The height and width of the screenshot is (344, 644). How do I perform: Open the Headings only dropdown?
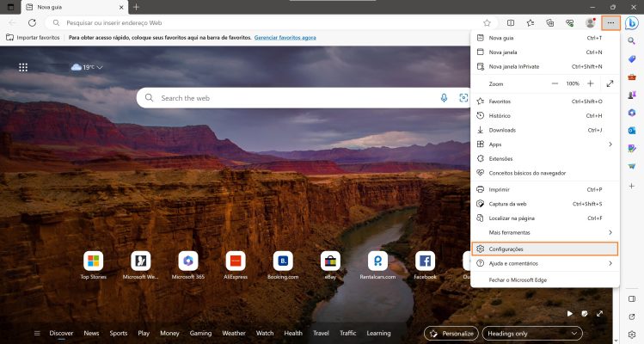point(534,333)
